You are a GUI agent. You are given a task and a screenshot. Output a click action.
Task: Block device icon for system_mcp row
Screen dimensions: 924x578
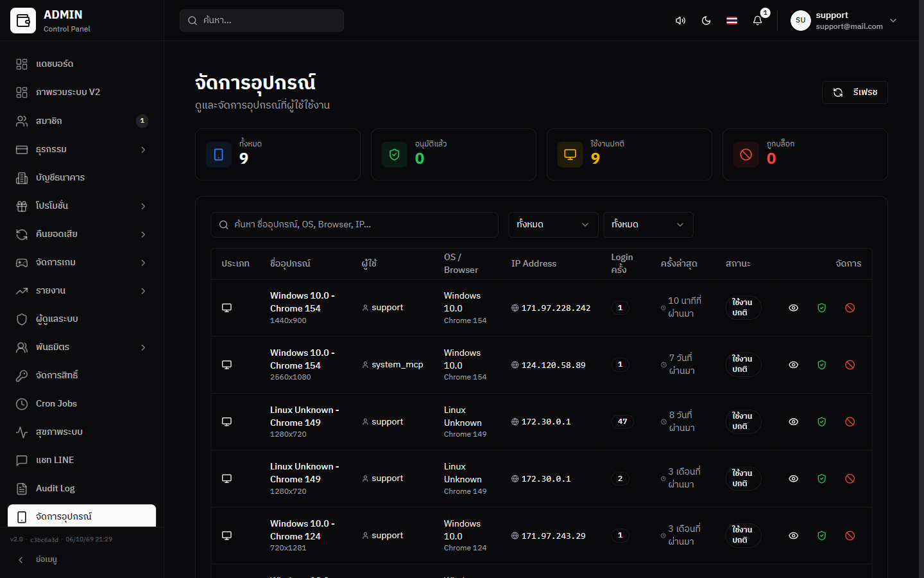coord(850,365)
